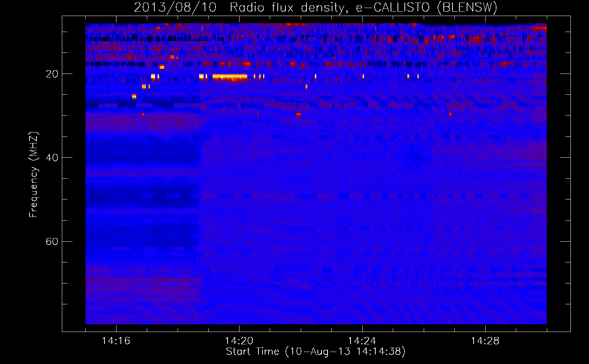Click the '60' frequency tick label
Screen dimensions: 589x364
click(x=52, y=242)
